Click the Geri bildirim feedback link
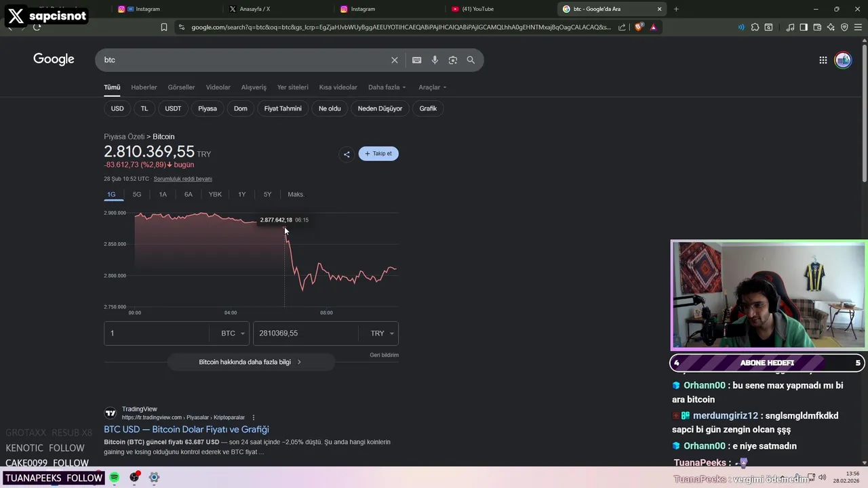This screenshot has width=868, height=488. pos(384,355)
